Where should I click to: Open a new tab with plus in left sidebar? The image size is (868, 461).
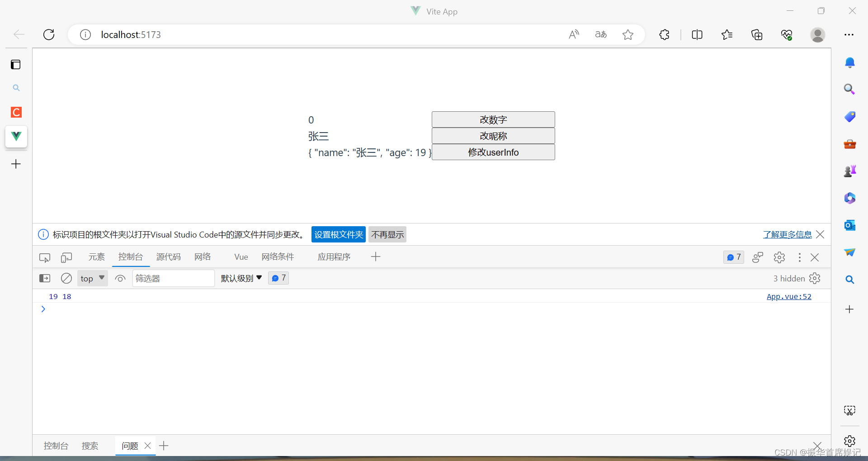coord(16,164)
